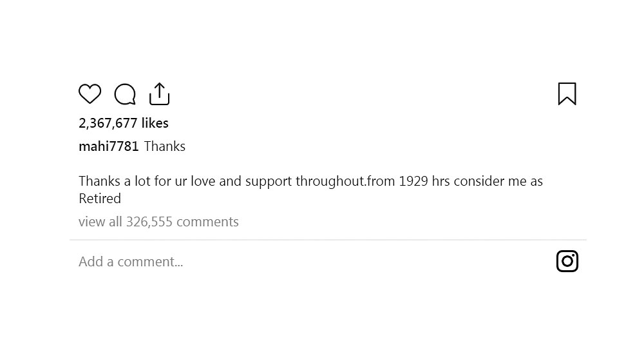This screenshot has height=363, width=644.
Task: Click the Instagram camera logo
Action: coord(567,261)
